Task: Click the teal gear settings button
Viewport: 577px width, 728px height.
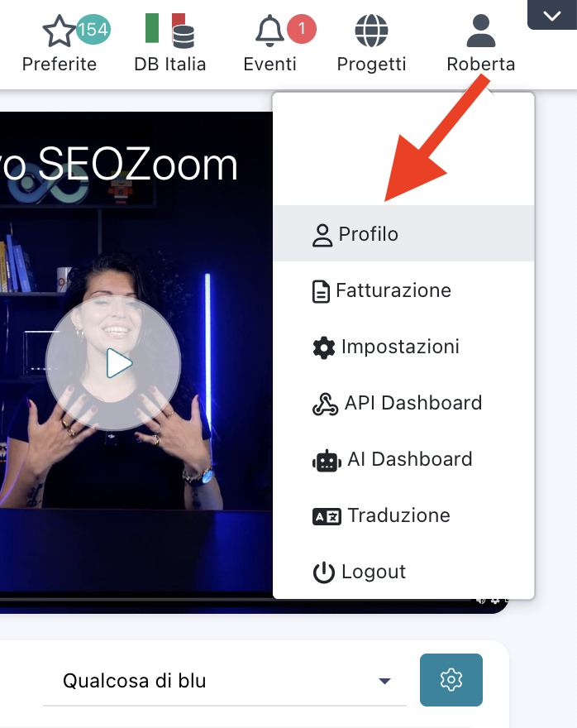Action: click(451, 680)
